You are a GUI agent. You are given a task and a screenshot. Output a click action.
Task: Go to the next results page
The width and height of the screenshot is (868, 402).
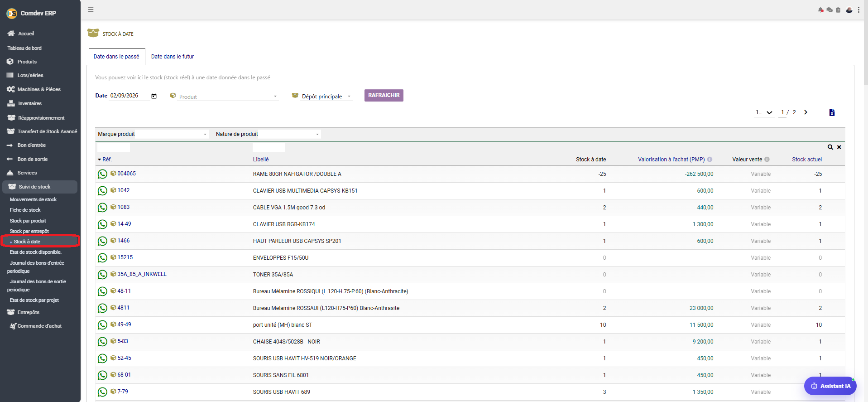point(806,112)
